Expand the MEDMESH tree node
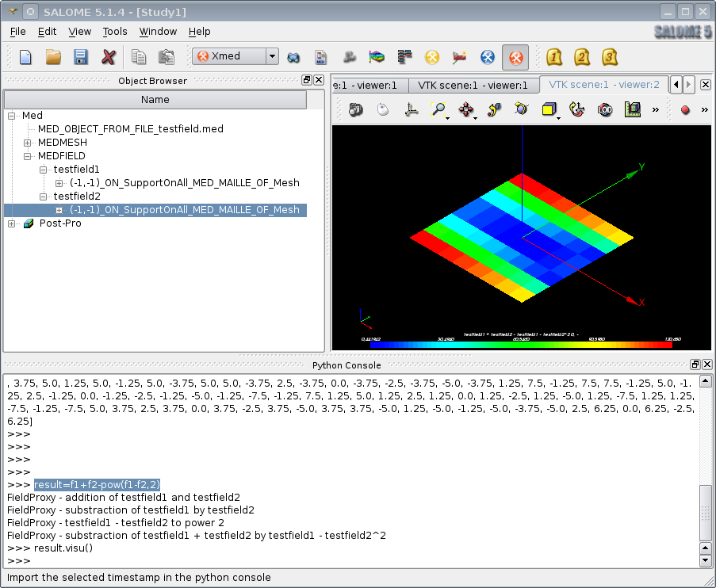716x588 pixels. point(28,143)
